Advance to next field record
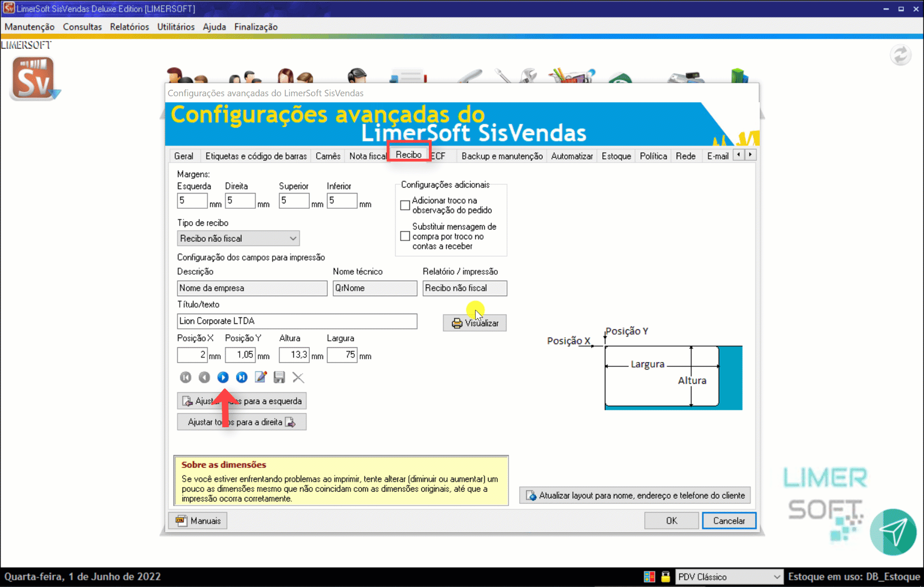 (x=223, y=377)
